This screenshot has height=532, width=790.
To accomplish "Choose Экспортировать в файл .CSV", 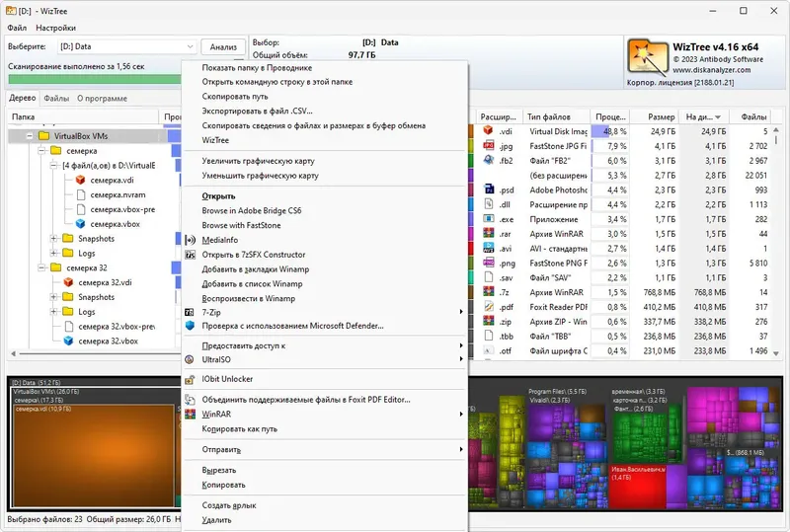I will coord(257,111).
